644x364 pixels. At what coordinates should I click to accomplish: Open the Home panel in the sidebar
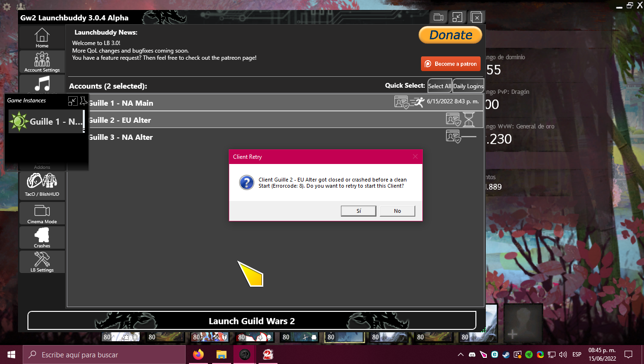tap(42, 37)
